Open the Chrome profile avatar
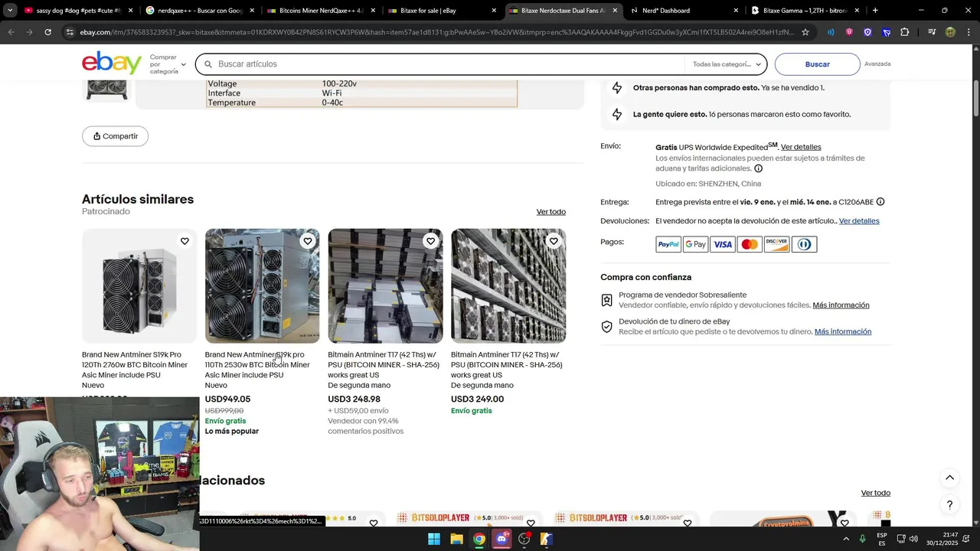This screenshot has height=551, width=980. click(x=950, y=32)
